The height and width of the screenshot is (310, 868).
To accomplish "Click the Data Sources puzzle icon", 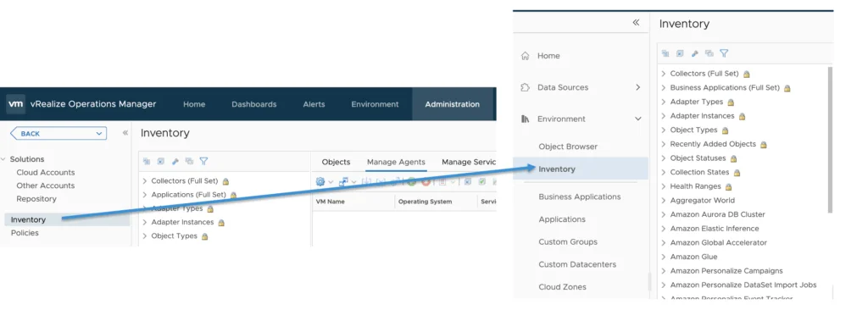I will 526,87.
